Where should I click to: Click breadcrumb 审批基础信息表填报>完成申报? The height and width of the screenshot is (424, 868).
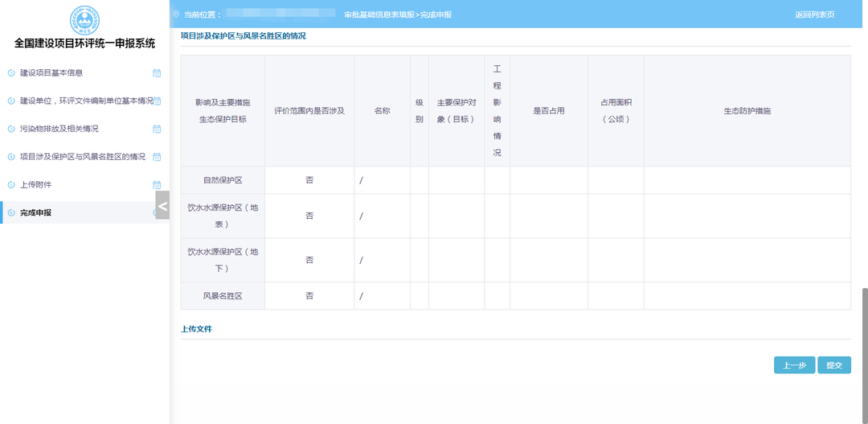(398, 15)
